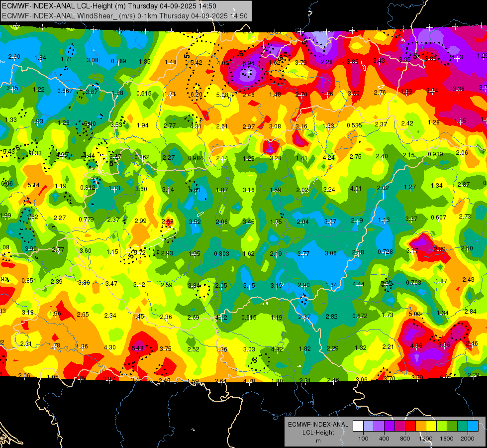Click the 4.12 wind shear value
The image size is (487, 448).
(221, 318)
